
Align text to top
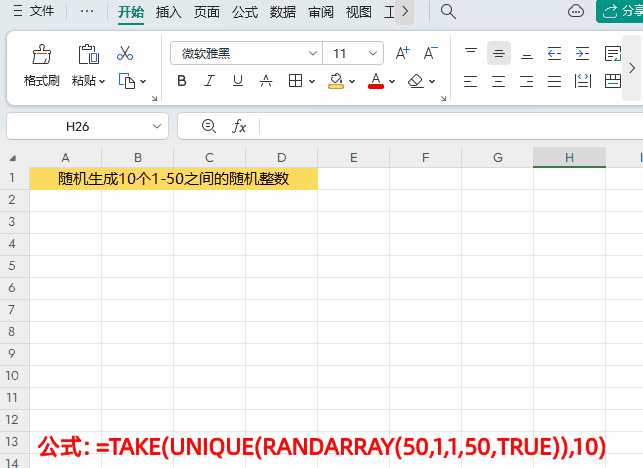(x=471, y=53)
